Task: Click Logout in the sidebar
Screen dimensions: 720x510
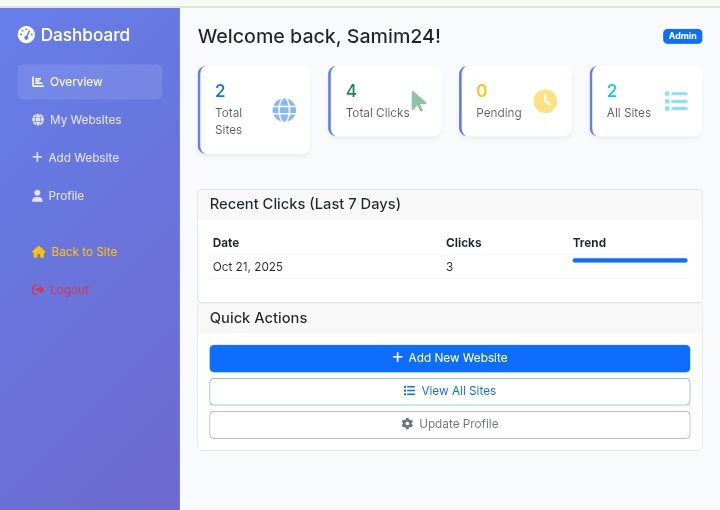Action: 90,290
